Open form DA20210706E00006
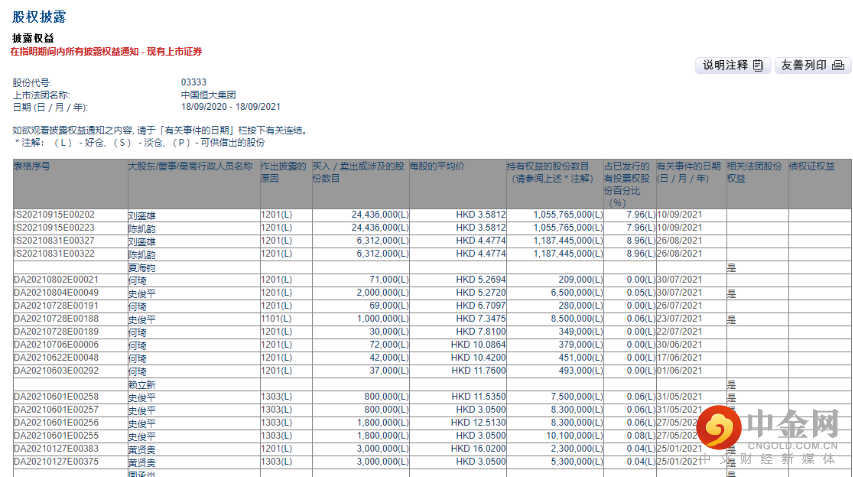 click(x=56, y=345)
